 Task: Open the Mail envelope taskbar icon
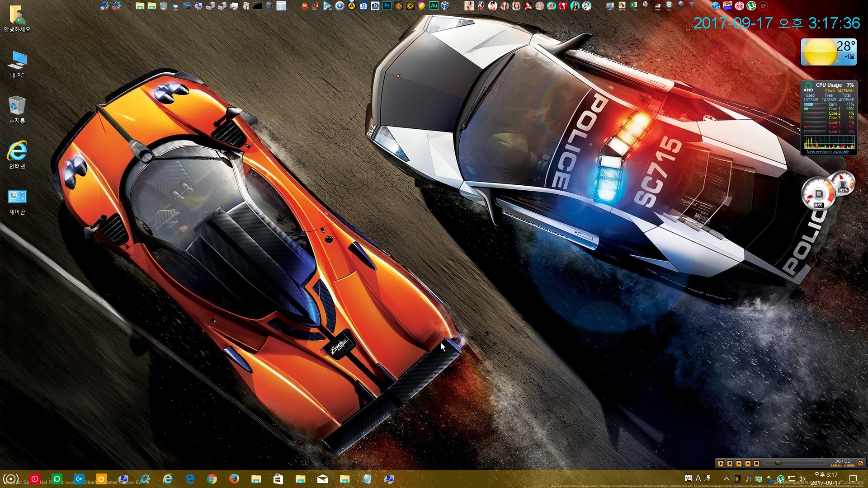323,479
